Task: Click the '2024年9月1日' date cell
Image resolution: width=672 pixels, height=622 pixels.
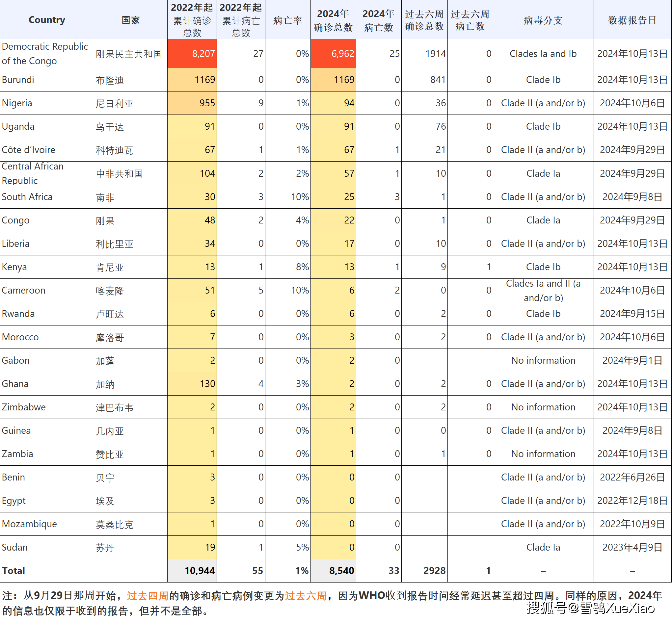Action: point(632,360)
